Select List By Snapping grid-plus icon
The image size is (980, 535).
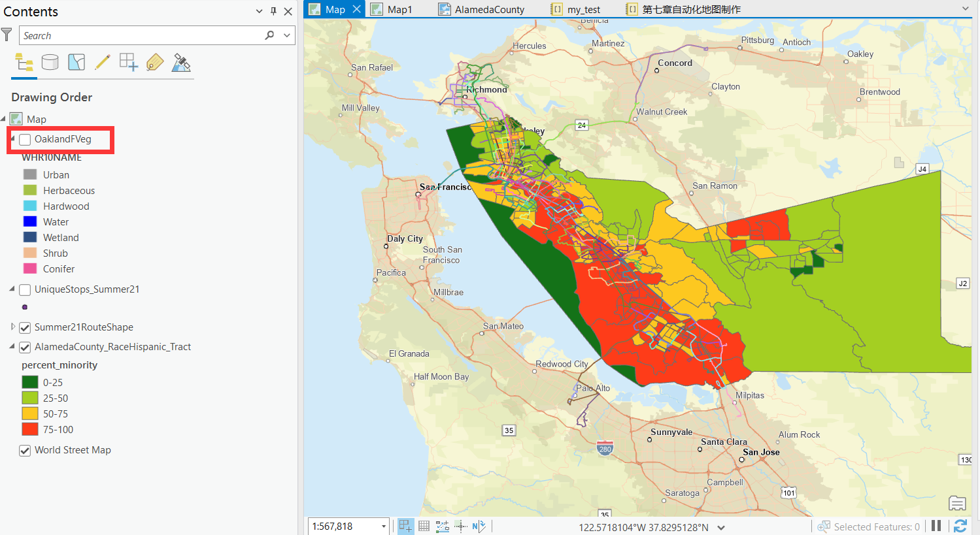click(x=129, y=63)
